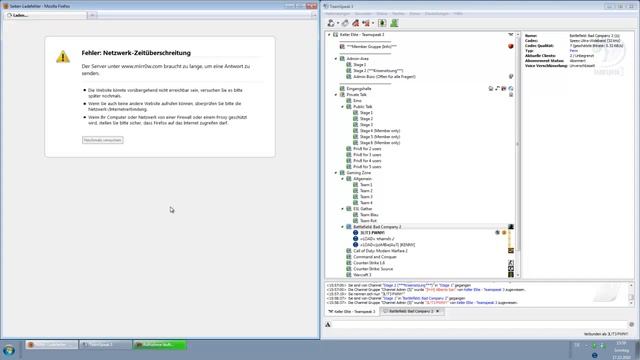Viewport: 640px width, 360px height.
Task: Collapse the ESL Gather channel group
Action: pos(342,209)
